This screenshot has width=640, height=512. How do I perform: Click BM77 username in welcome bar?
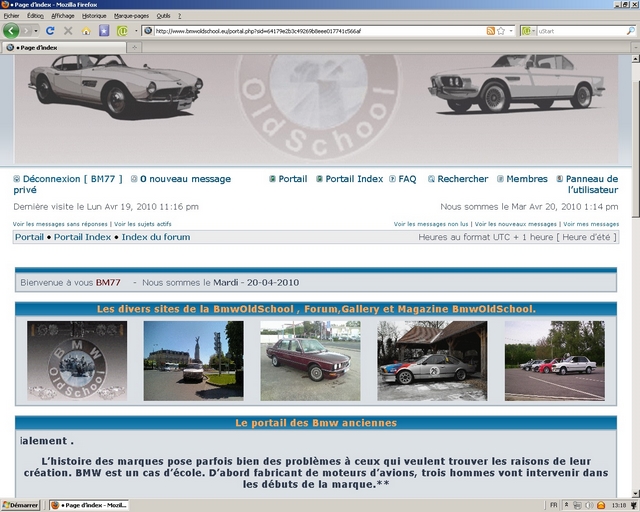(108, 283)
